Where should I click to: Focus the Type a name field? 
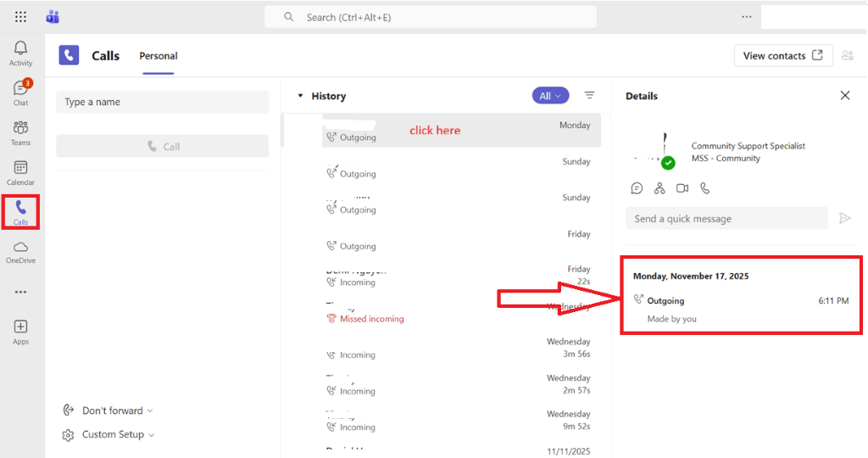(162, 102)
